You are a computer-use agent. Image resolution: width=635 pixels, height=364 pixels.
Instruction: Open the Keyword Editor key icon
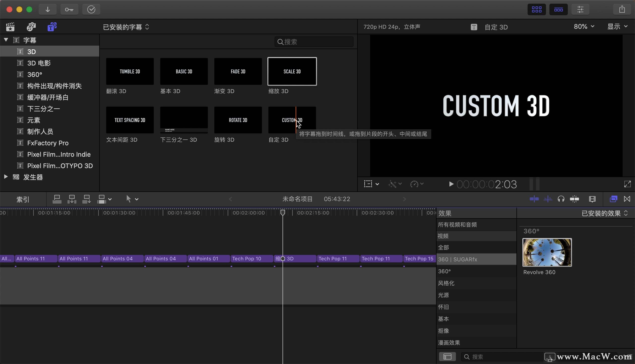(x=69, y=9)
